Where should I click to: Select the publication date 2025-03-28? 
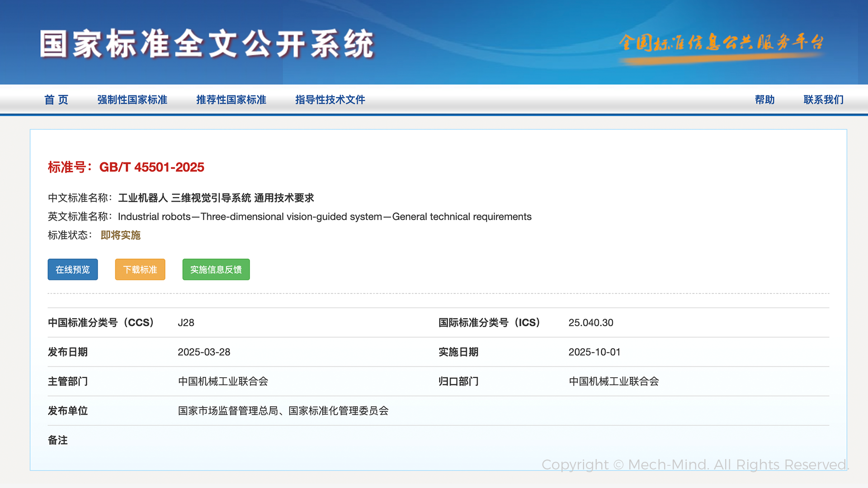tap(204, 352)
